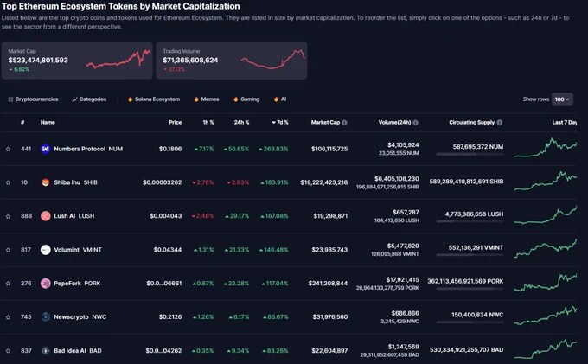Viewport: 588px width, 364px height.
Task: Toggle watchlist star for Shiba Inu
Action: tap(8, 182)
